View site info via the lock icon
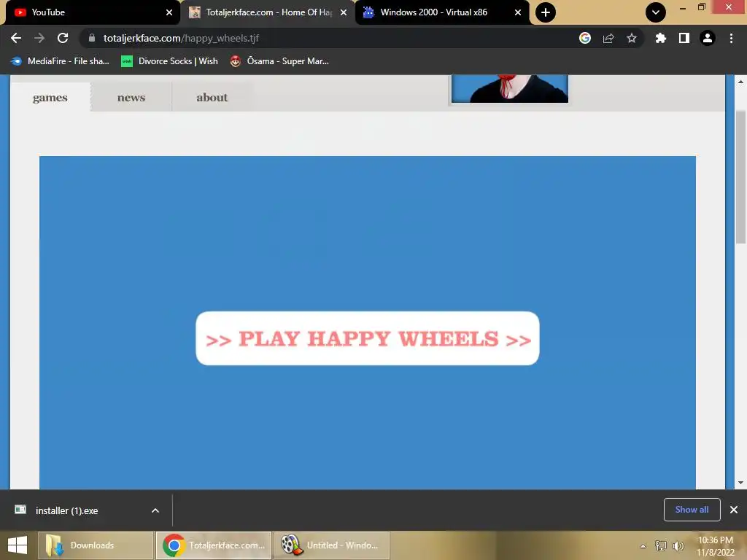 tap(92, 38)
